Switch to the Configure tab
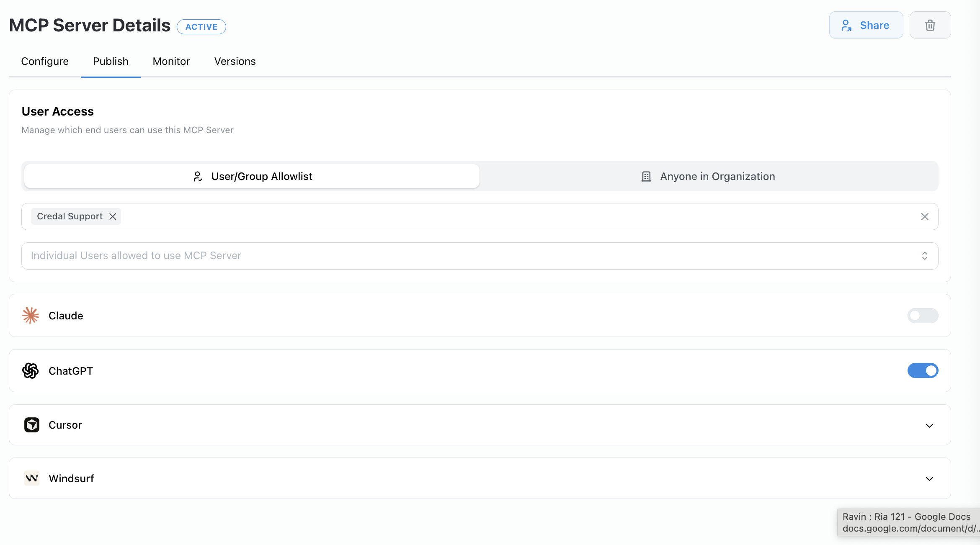 pyautogui.click(x=45, y=61)
